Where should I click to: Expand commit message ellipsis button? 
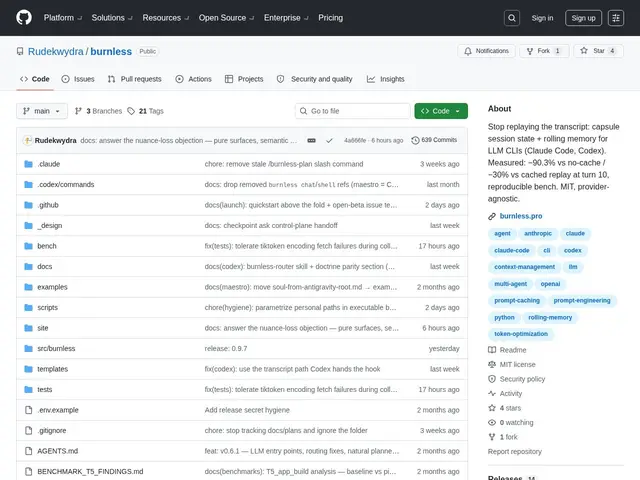311,140
